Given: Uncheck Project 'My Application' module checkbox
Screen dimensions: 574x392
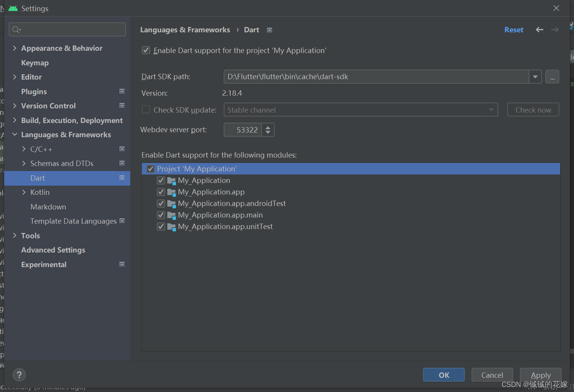Looking at the screenshot, I should [x=151, y=169].
